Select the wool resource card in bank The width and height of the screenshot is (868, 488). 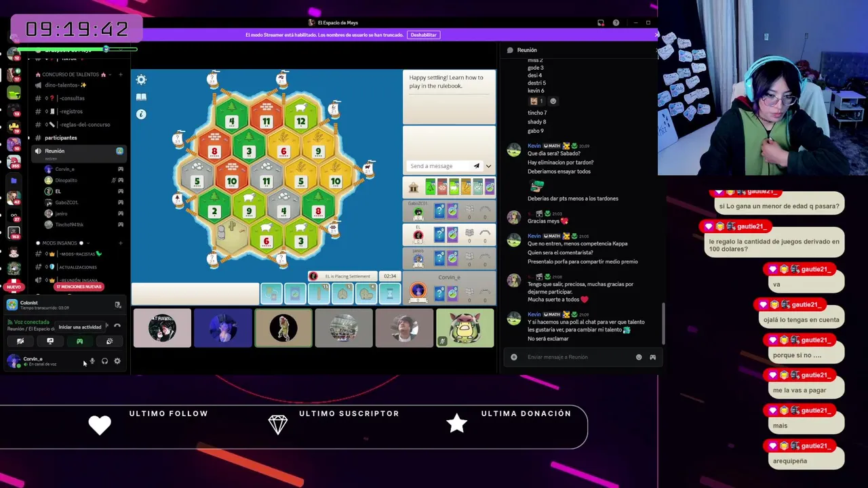point(454,186)
